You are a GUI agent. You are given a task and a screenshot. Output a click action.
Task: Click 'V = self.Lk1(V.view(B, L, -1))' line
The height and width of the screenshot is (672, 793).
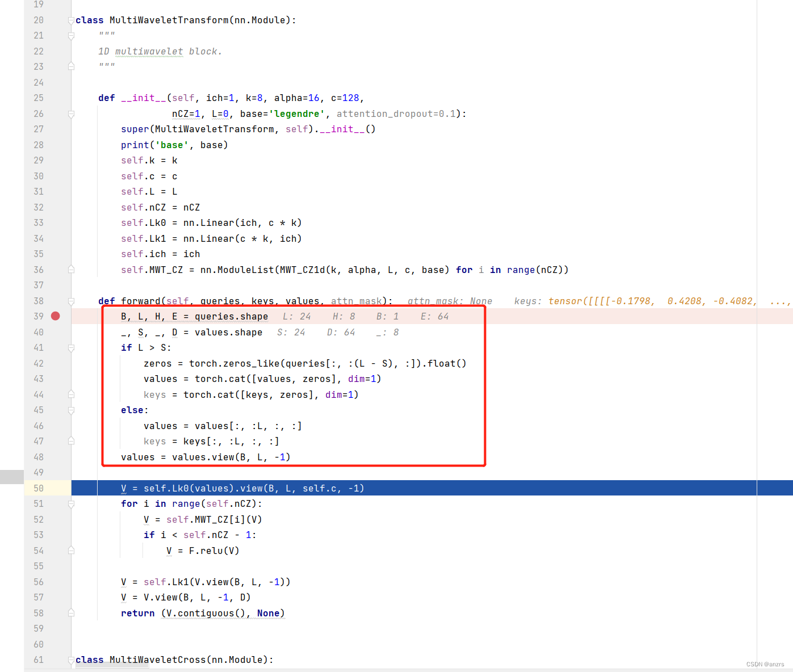tap(205, 582)
